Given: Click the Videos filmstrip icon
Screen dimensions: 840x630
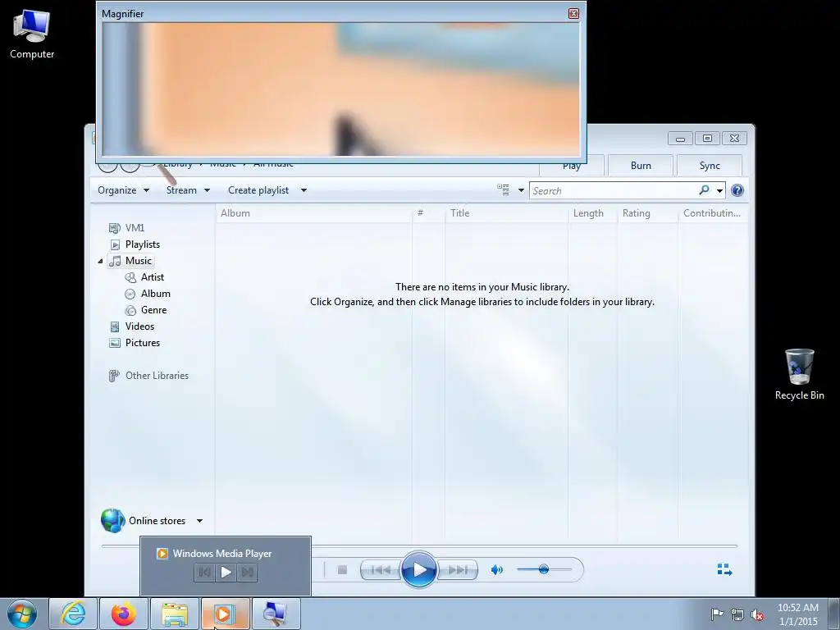Looking at the screenshot, I should pyautogui.click(x=115, y=326).
